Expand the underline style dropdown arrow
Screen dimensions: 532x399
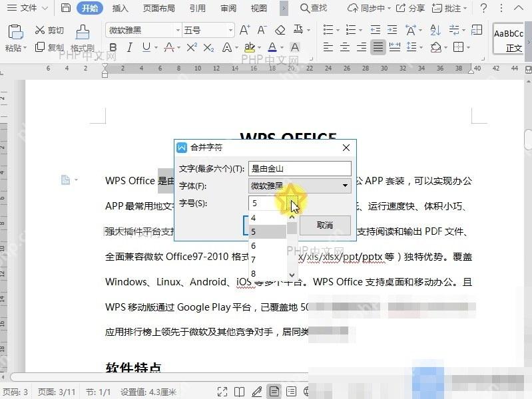156,47
